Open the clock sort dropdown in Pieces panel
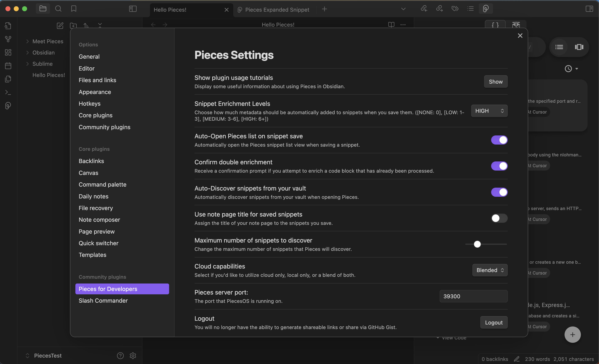This screenshot has height=364, width=599. (x=571, y=69)
